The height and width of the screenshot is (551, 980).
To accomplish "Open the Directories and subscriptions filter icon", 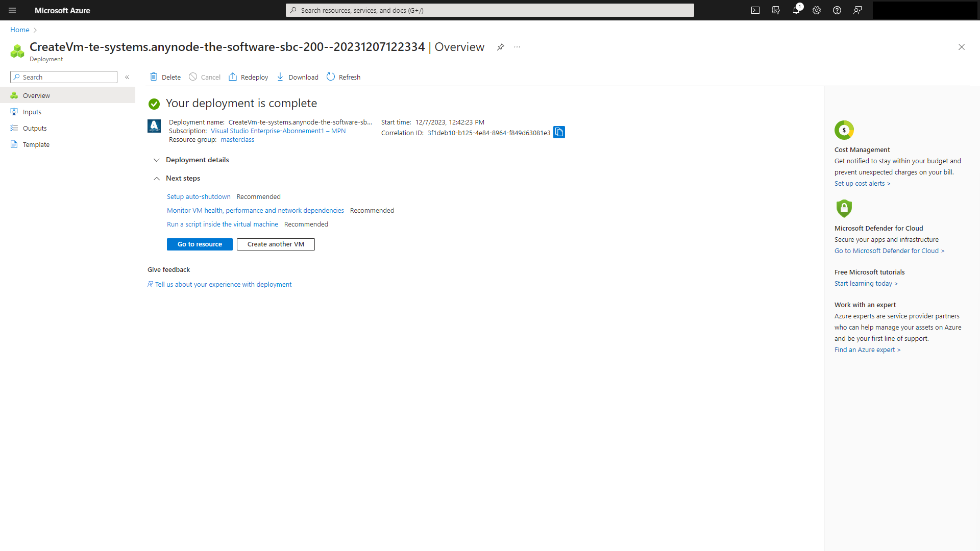I will [x=776, y=10].
